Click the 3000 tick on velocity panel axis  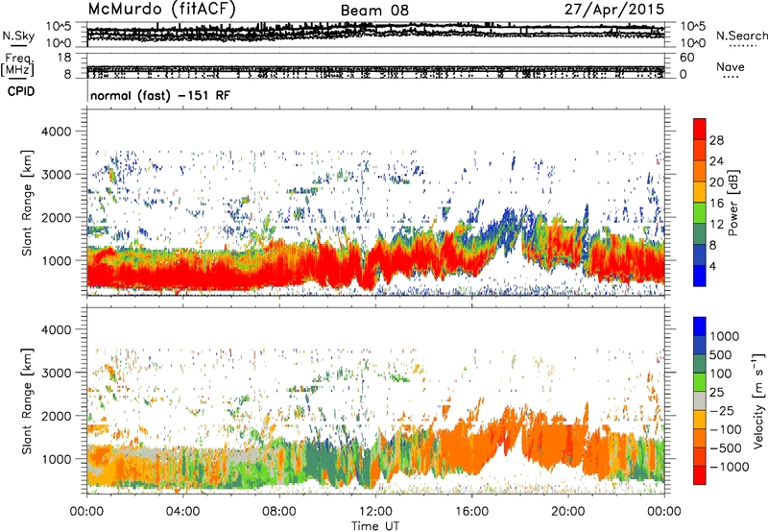[57, 373]
